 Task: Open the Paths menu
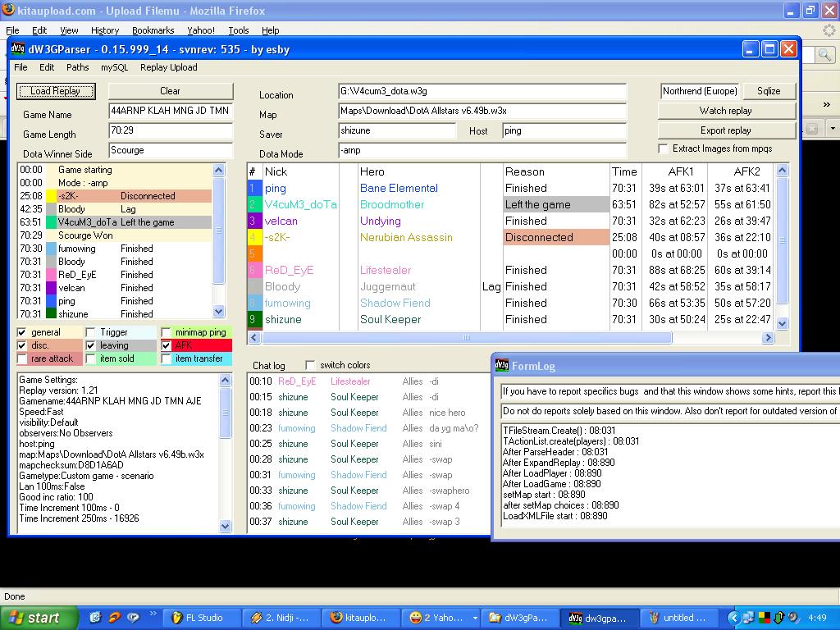click(78, 67)
